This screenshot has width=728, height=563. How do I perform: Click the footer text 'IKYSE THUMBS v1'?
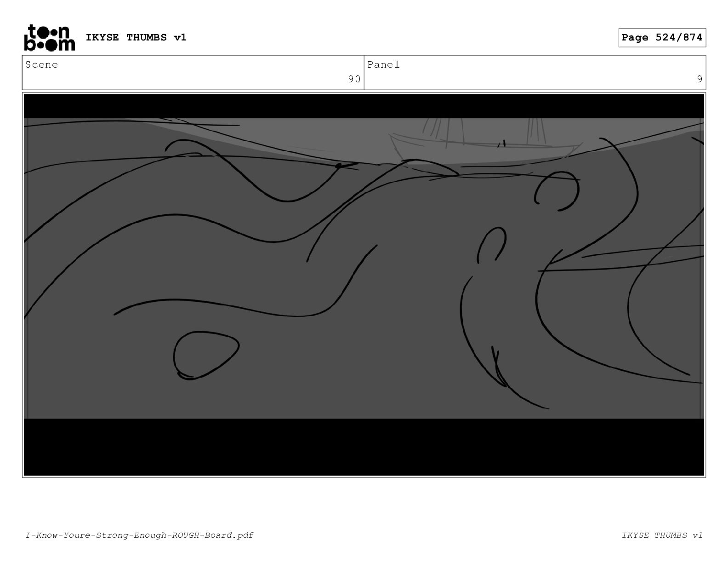click(662, 535)
